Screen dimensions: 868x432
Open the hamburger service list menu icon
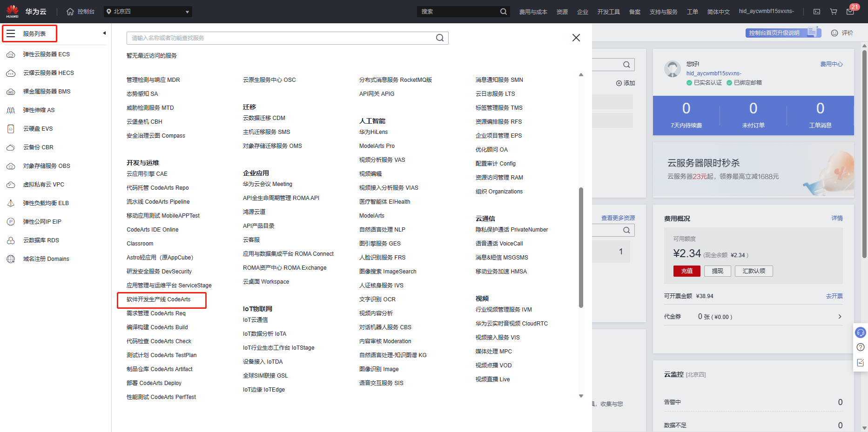pos(11,33)
